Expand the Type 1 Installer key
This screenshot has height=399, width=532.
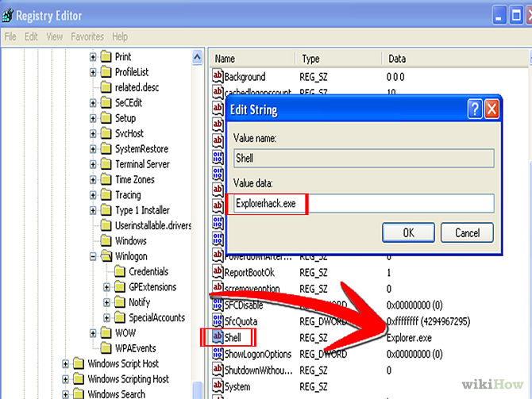coord(93,210)
